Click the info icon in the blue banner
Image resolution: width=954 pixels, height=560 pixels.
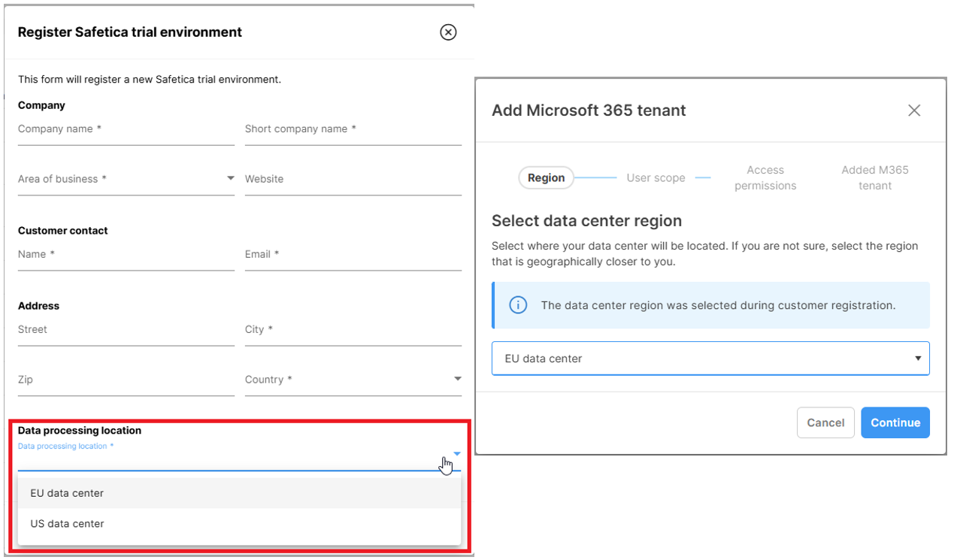tap(518, 305)
